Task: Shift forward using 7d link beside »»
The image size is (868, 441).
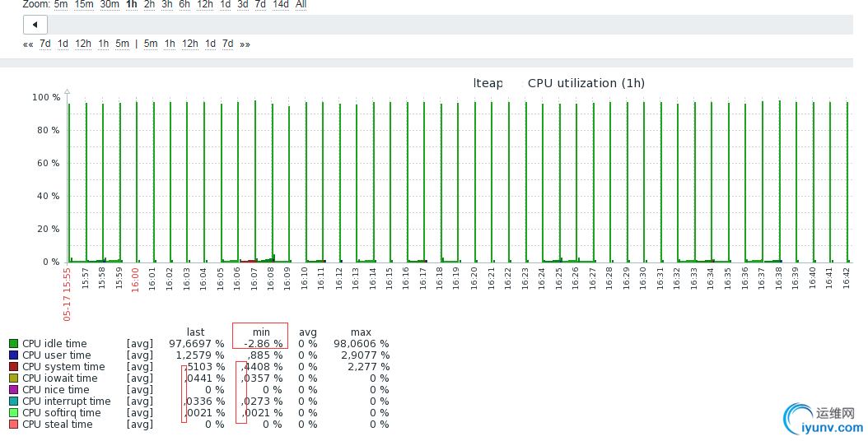Action: click(227, 44)
